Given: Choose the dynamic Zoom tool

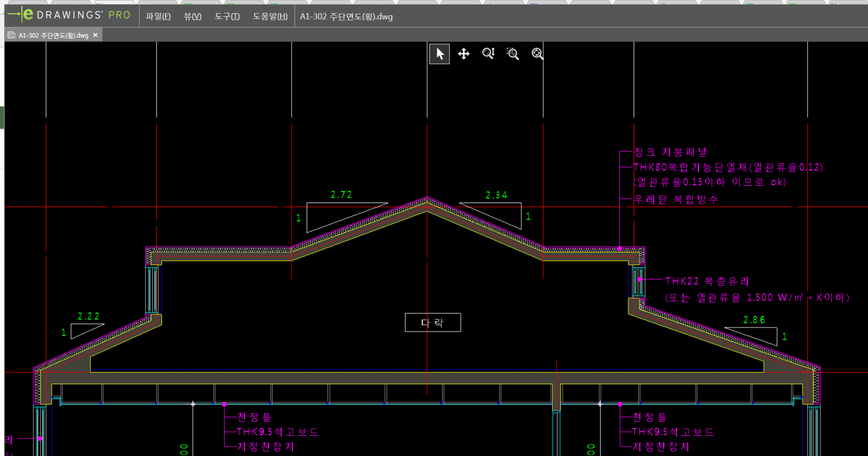Looking at the screenshot, I should (488, 54).
